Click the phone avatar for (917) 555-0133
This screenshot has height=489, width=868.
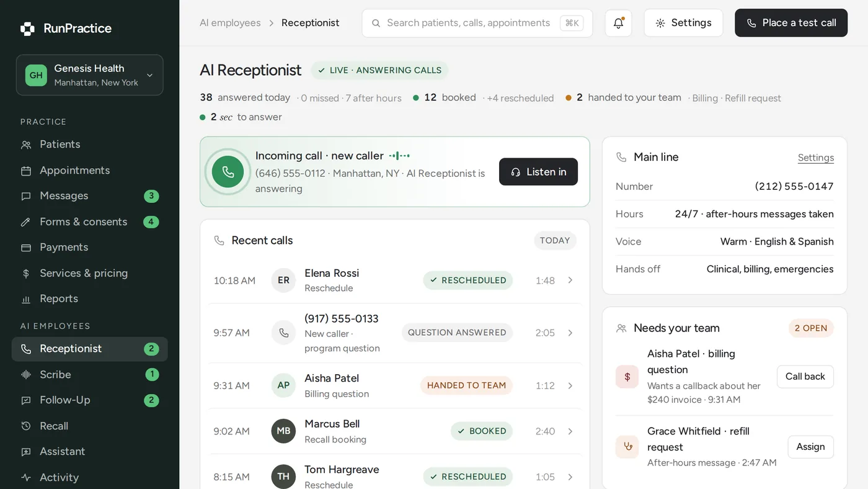click(283, 333)
